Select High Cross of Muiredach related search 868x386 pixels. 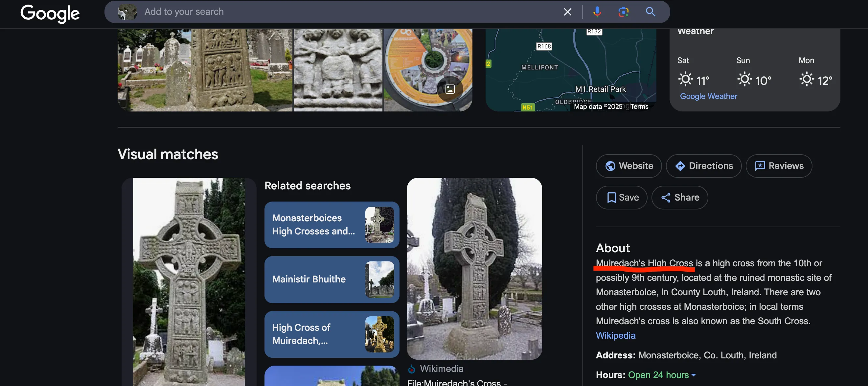[331, 334]
